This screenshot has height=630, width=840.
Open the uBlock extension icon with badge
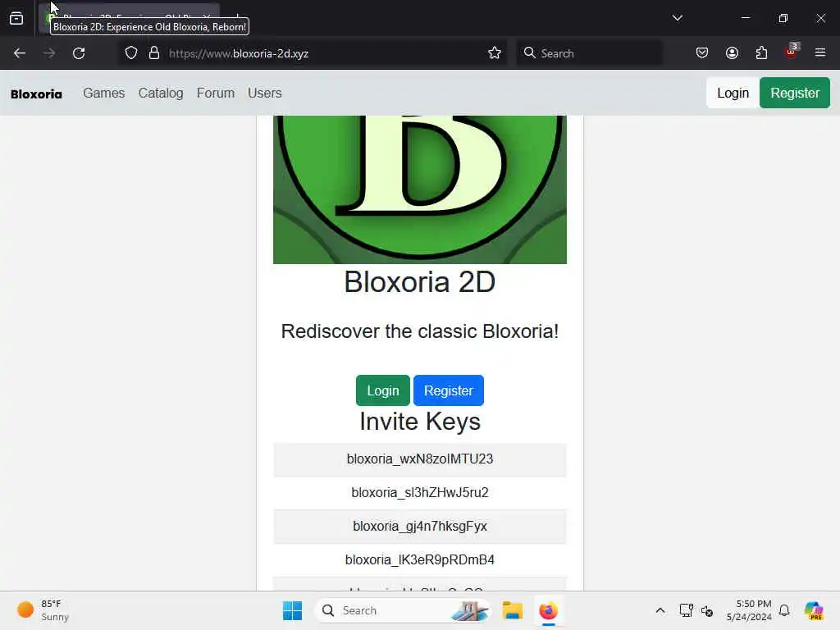[x=792, y=52]
